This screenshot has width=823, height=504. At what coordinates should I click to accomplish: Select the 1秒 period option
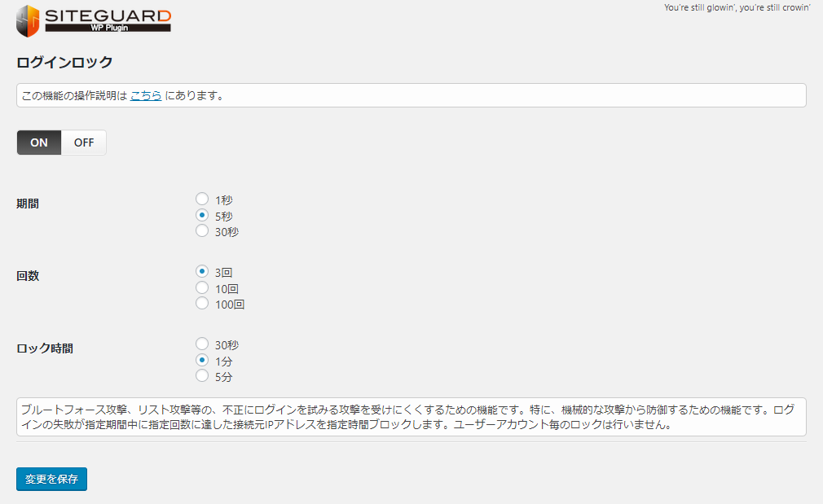tap(202, 199)
